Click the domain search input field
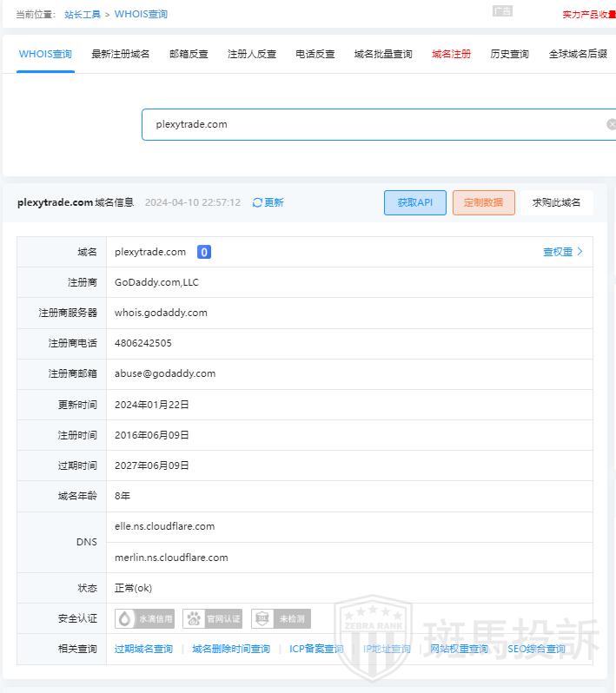This screenshot has height=693, width=616. click(374, 124)
